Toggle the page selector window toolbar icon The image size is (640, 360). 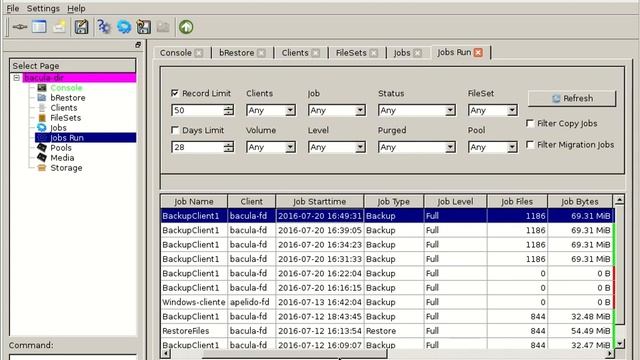coord(40,27)
